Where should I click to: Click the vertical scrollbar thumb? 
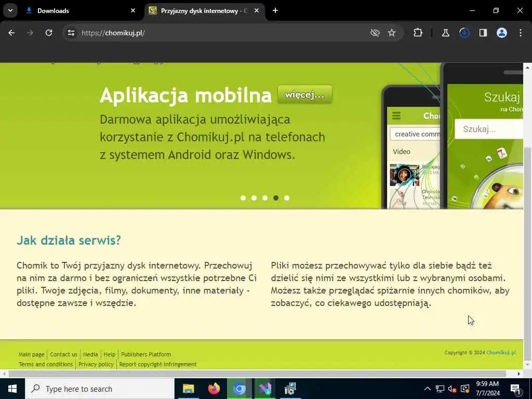pyautogui.click(x=528, y=253)
